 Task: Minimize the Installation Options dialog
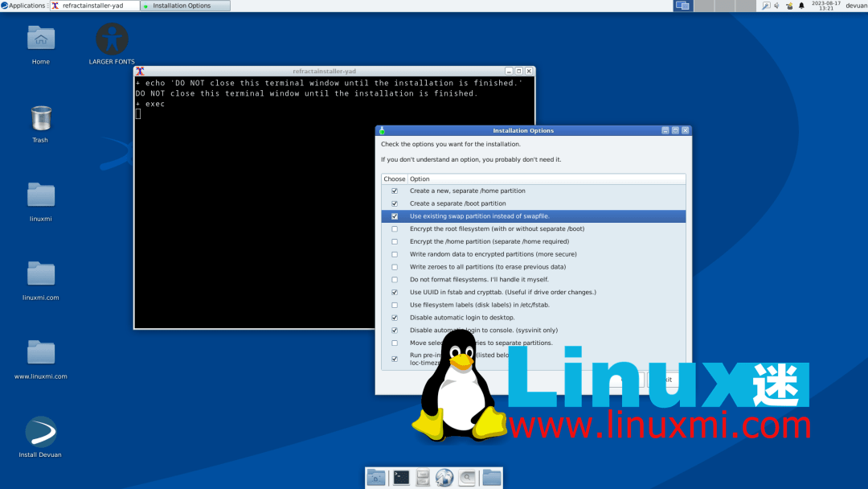665,131
